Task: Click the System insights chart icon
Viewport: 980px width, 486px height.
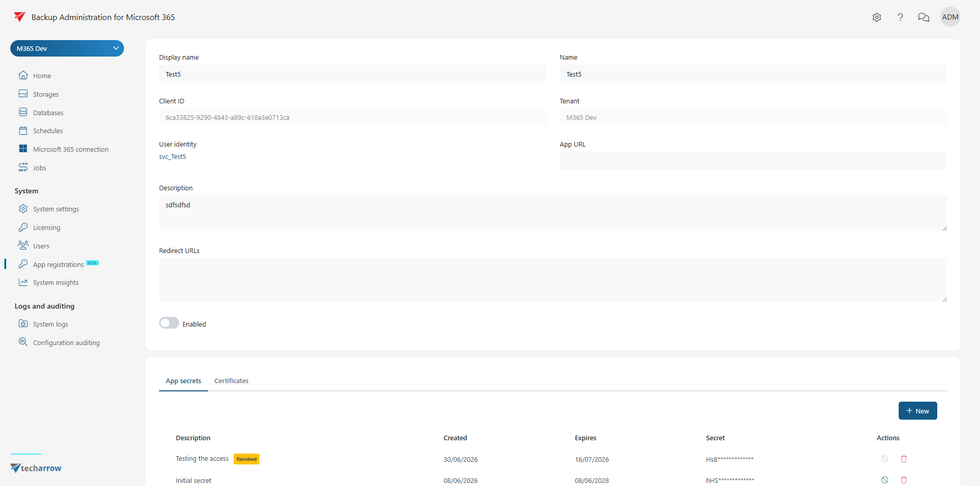Action: [x=23, y=282]
